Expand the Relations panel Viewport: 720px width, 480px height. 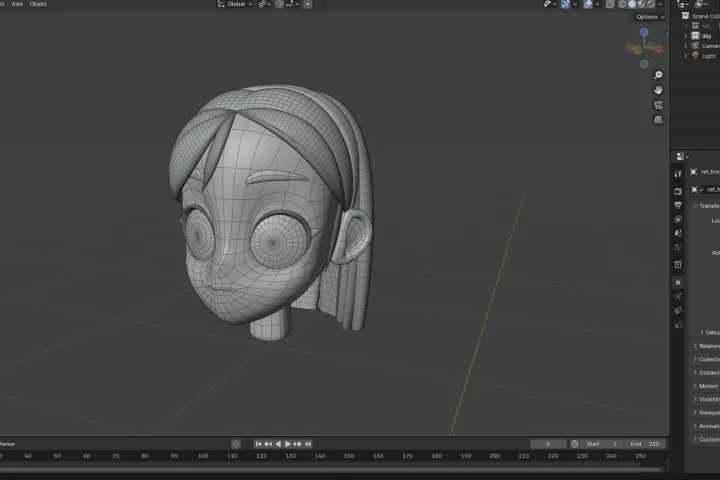click(x=706, y=346)
